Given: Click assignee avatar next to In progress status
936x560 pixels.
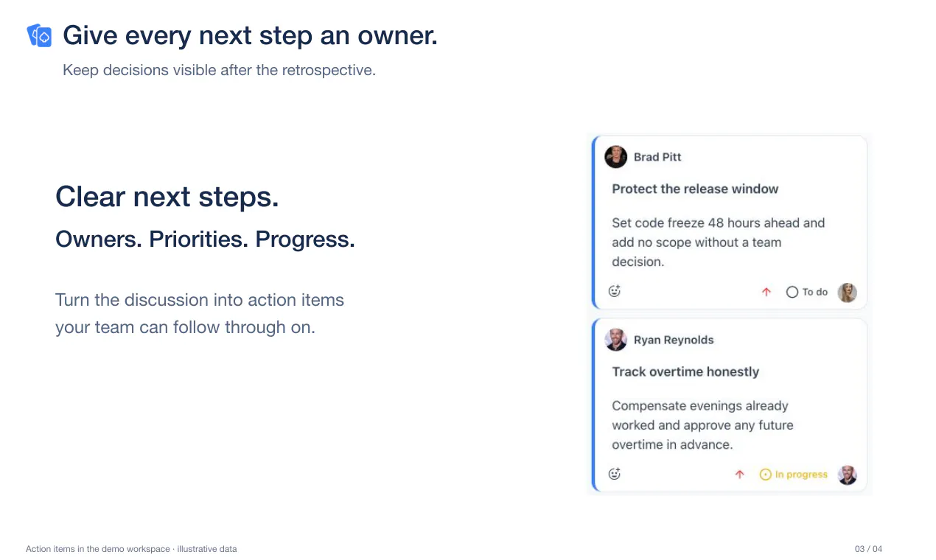Looking at the screenshot, I should click(848, 475).
